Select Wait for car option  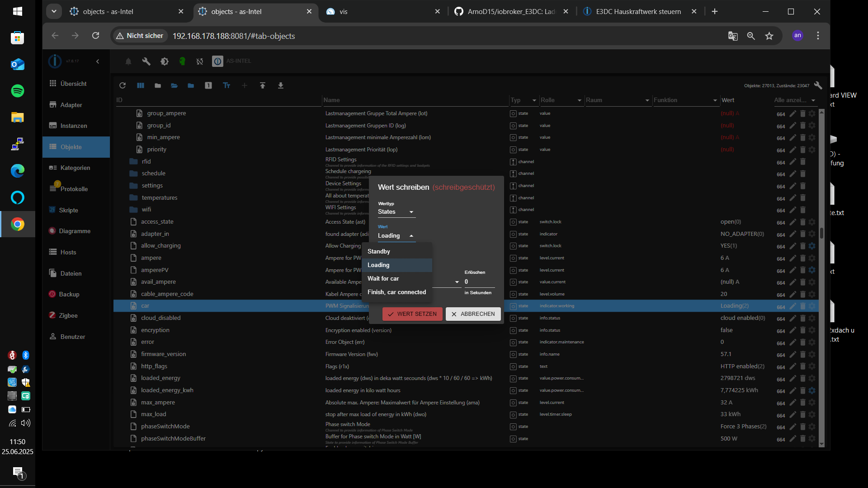tap(396, 279)
